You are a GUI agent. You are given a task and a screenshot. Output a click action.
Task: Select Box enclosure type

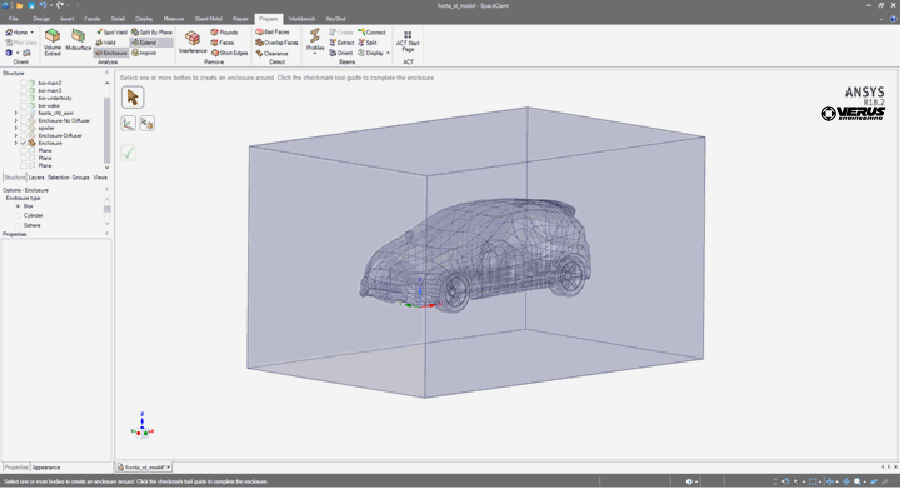18,206
